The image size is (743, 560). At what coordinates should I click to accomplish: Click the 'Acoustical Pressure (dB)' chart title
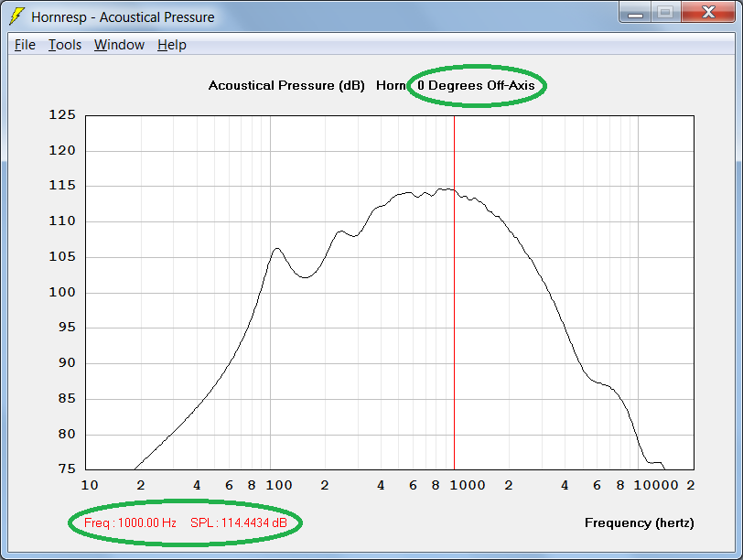[286, 85]
